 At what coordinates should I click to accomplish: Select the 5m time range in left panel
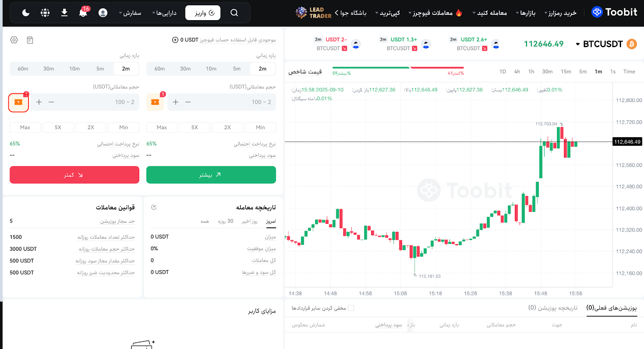(x=100, y=69)
